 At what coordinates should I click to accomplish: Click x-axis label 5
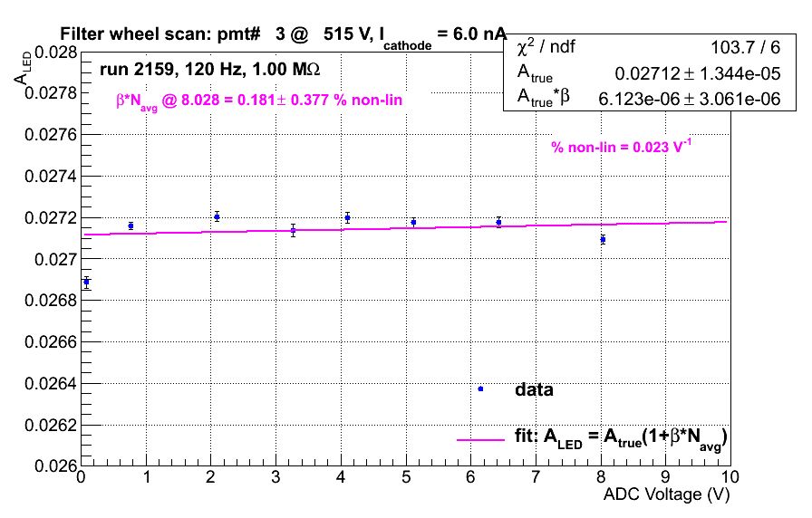[x=405, y=476]
